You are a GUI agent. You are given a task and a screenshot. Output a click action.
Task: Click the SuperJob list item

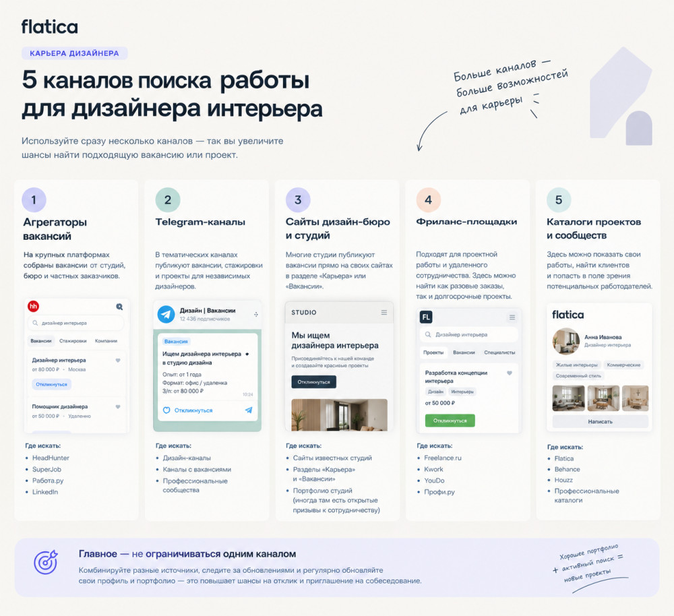point(47,470)
